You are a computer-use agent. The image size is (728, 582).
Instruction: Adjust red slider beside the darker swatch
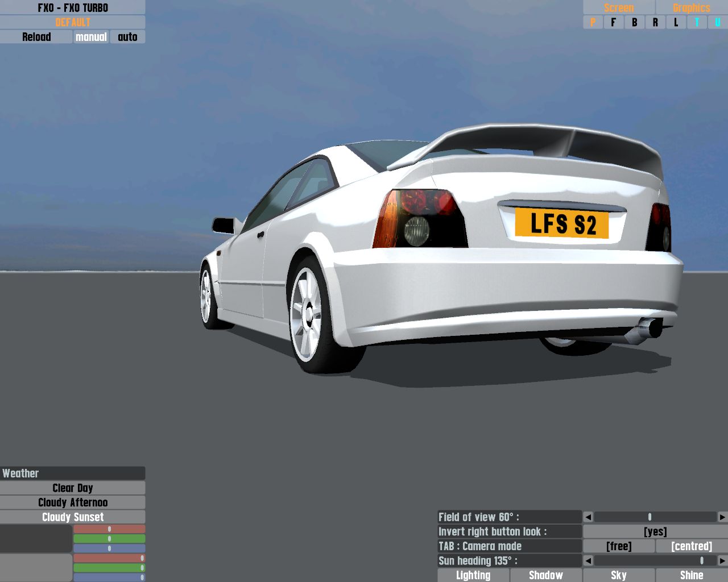[x=109, y=529]
